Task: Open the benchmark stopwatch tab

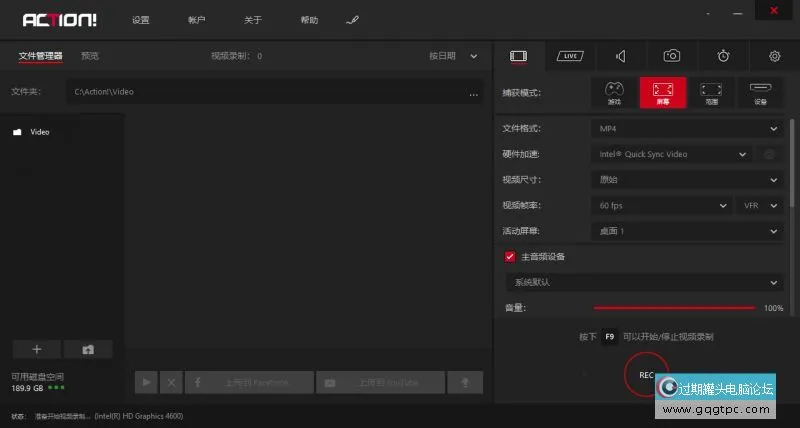Action: (x=723, y=56)
